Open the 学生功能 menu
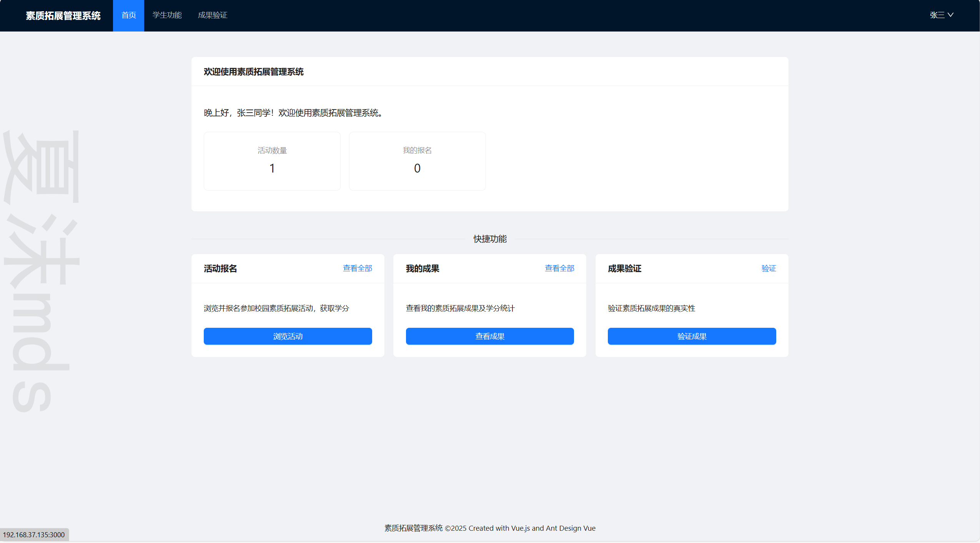The image size is (980, 543). tap(167, 15)
